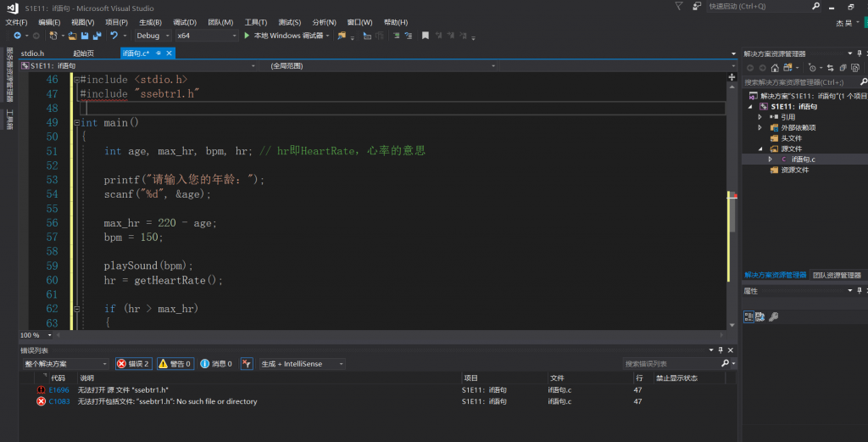Open the S1E11: if语句 project navigation dropdown
This screenshot has width=868, height=442.
[138, 66]
